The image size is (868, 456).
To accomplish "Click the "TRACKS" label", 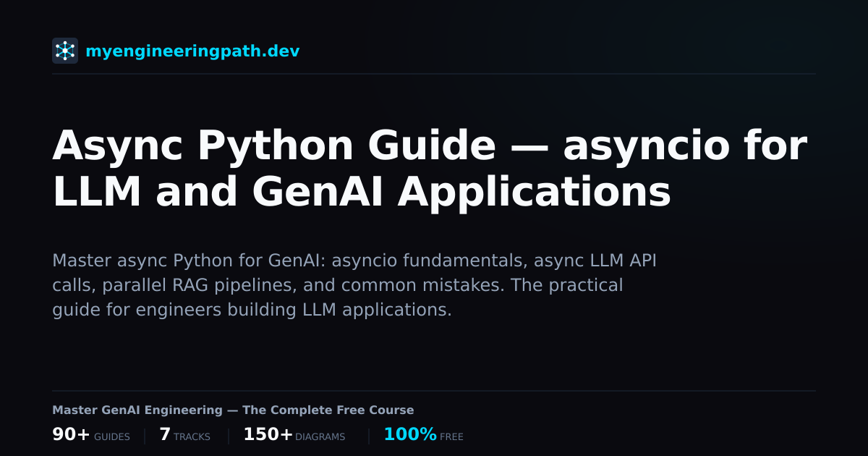I will click(x=192, y=437).
